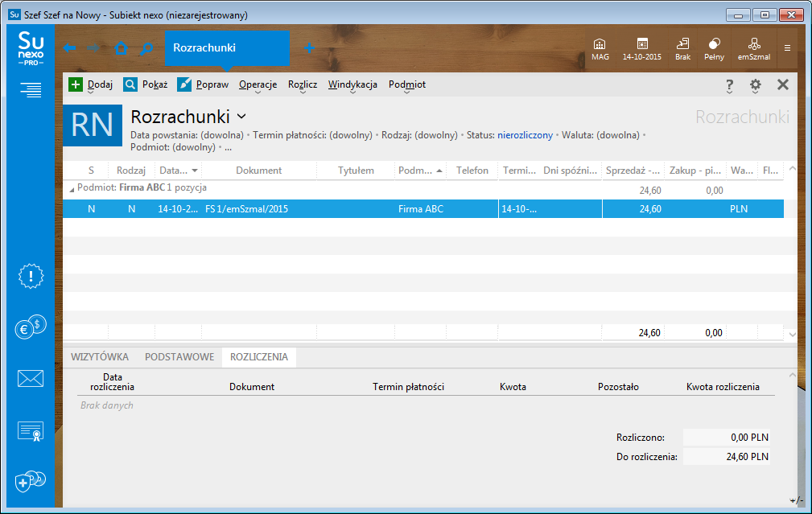Click the Dokument column header
Screen dimensions: 812x514
tap(258, 171)
